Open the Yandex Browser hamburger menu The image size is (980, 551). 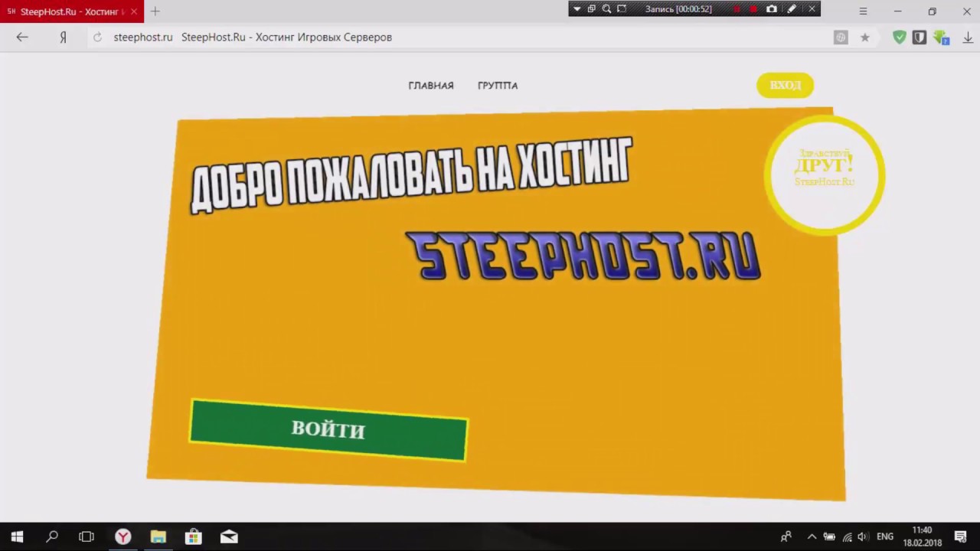pos(863,11)
